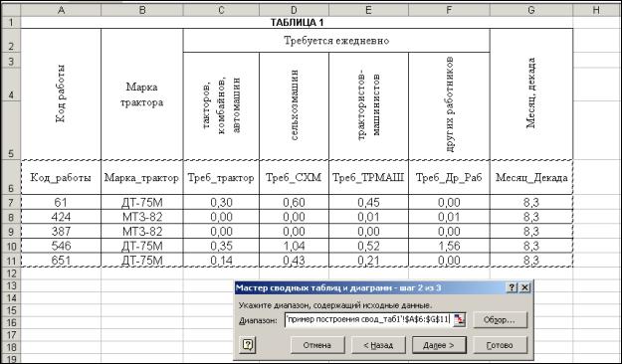Click the 1,56 value cell

pyautogui.click(x=449, y=246)
